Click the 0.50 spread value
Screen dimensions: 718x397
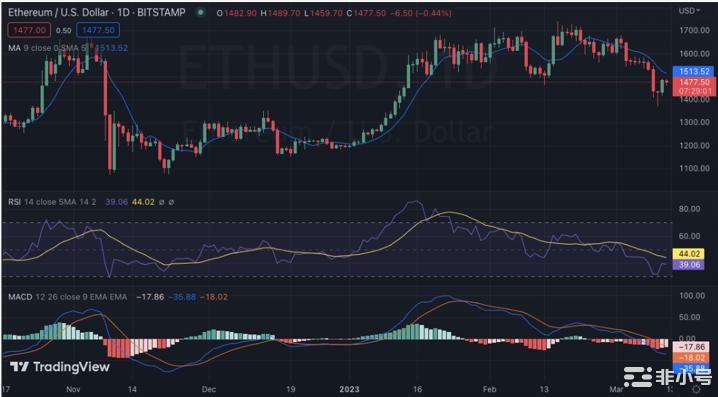(x=64, y=31)
